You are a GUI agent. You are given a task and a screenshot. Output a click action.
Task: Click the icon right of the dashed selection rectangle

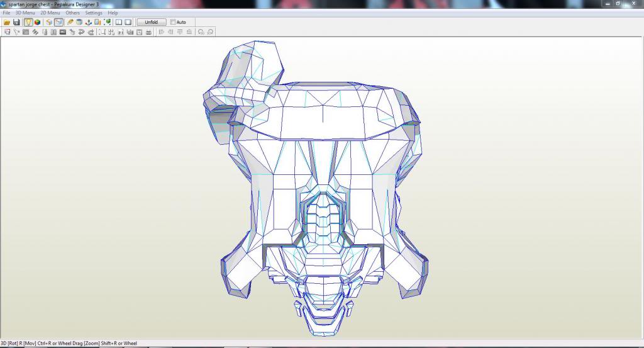[111, 32]
